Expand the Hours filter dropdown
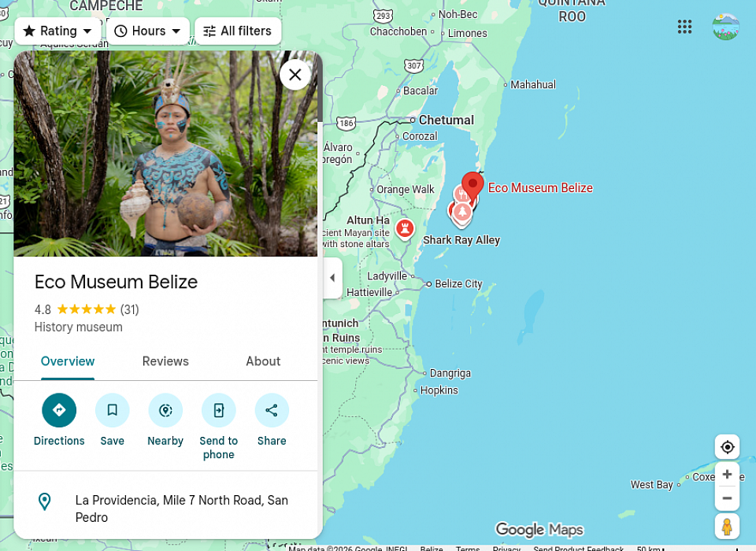 pos(148,31)
